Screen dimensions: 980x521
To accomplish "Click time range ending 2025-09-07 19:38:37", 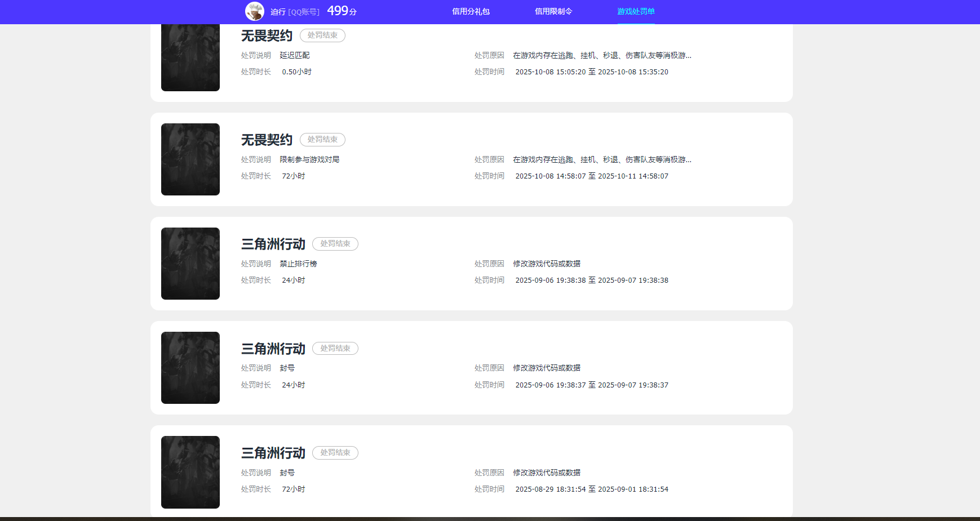I will tap(592, 385).
